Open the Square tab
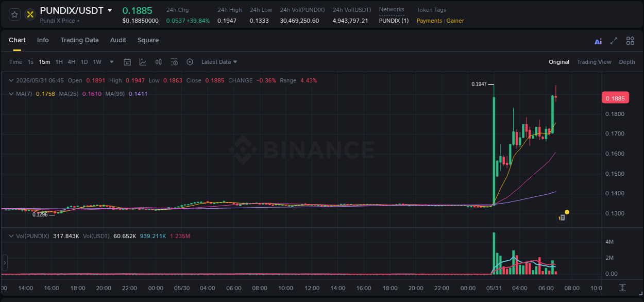The width and height of the screenshot is (644, 302). [148, 40]
